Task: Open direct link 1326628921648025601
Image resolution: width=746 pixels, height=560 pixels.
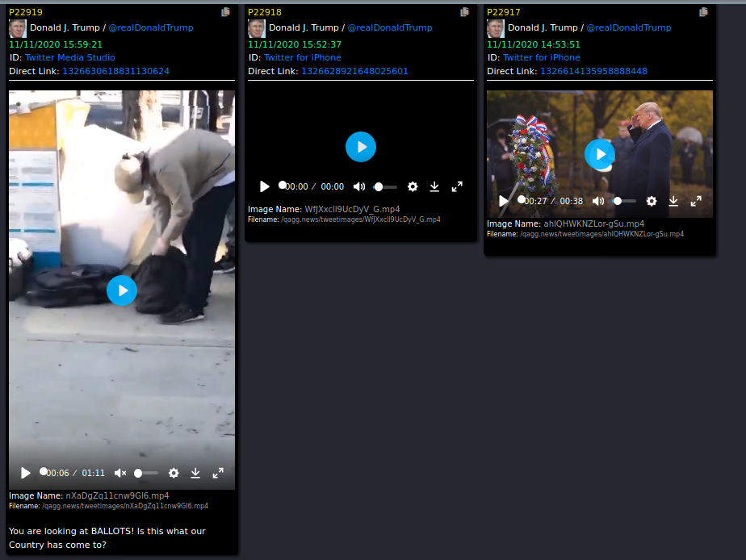Action: (354, 71)
